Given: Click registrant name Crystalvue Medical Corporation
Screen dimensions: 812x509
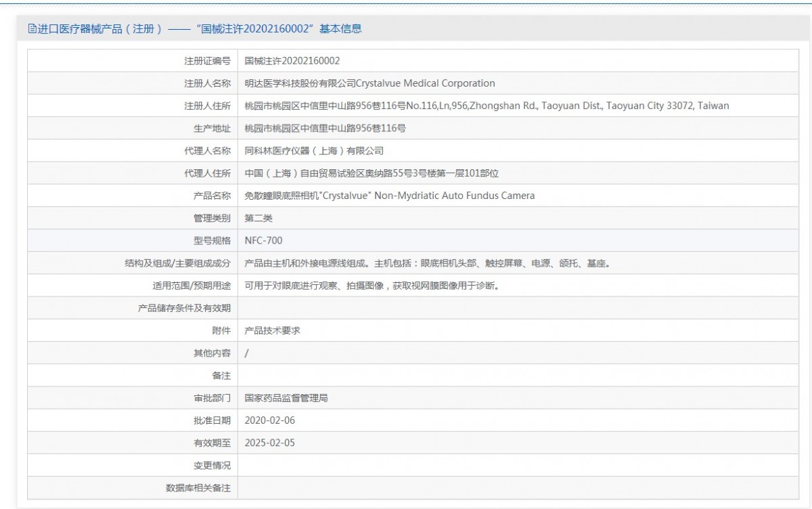Looking at the screenshot, I should tap(369, 83).
